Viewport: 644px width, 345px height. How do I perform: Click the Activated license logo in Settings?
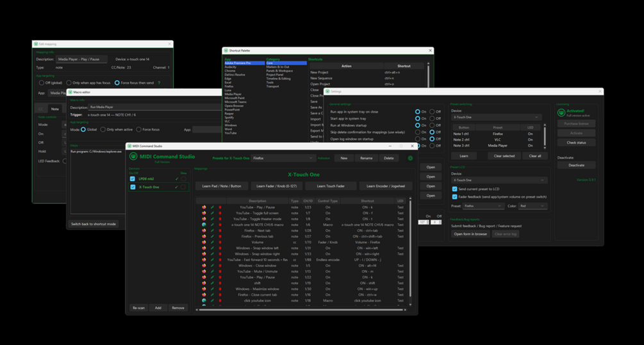pos(561,113)
